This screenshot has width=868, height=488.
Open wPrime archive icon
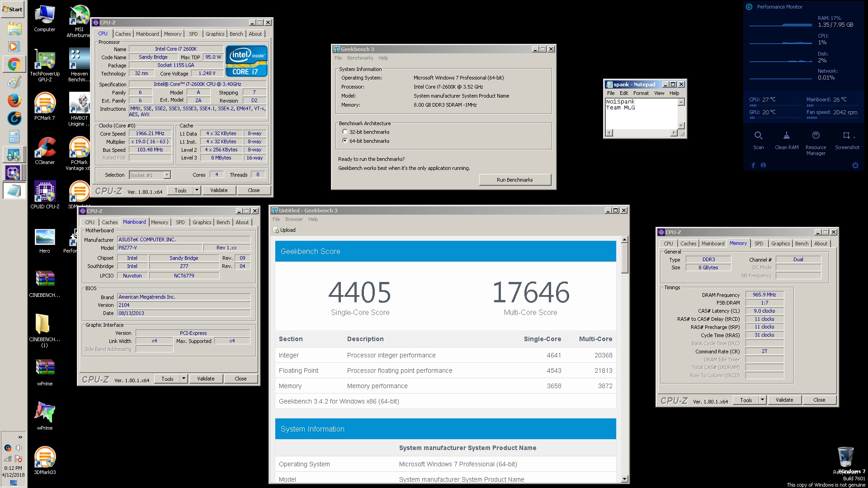coord(45,372)
